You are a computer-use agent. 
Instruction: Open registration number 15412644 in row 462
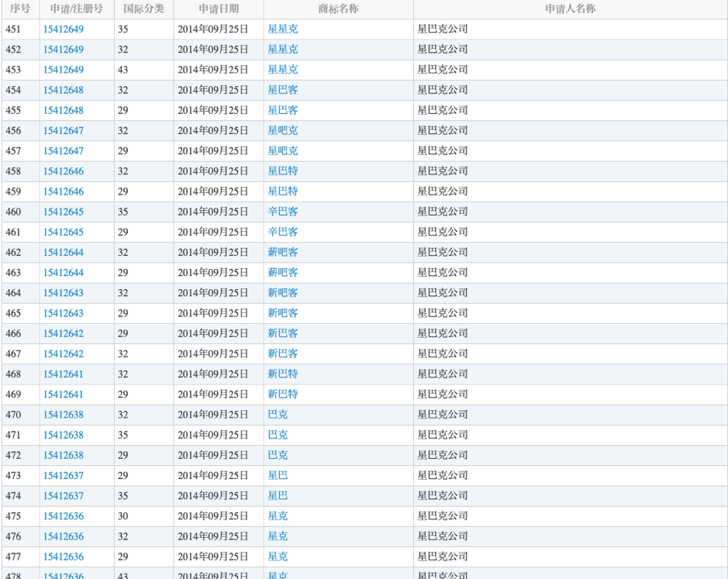pos(63,253)
